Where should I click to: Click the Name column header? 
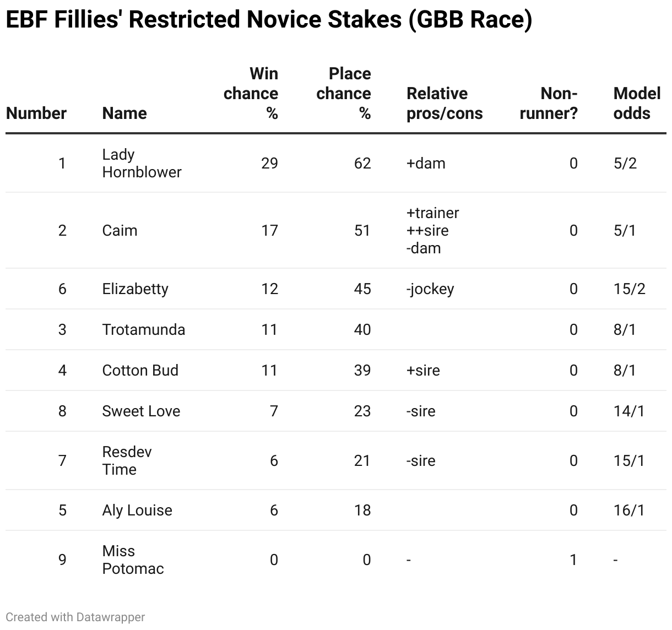pyautogui.click(x=124, y=113)
